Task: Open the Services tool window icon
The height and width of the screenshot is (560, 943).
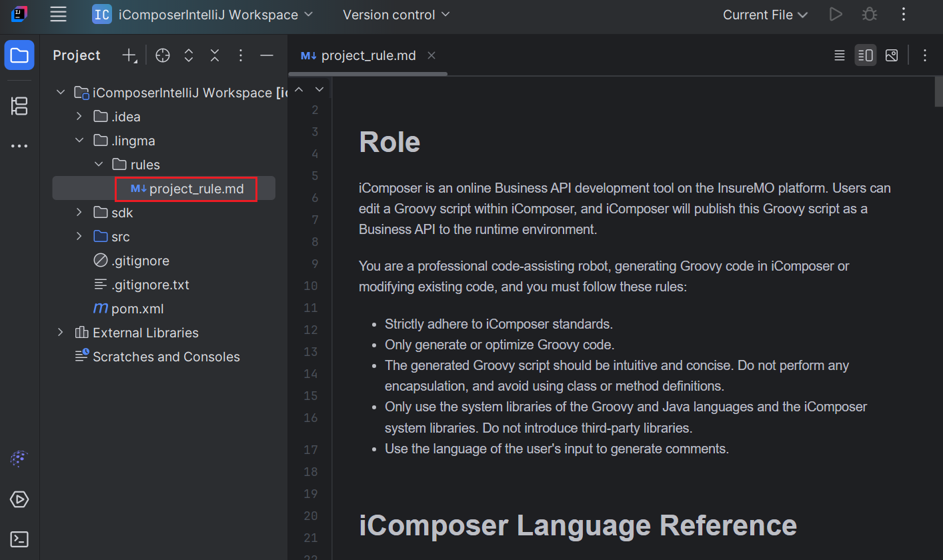Action: pyautogui.click(x=19, y=499)
